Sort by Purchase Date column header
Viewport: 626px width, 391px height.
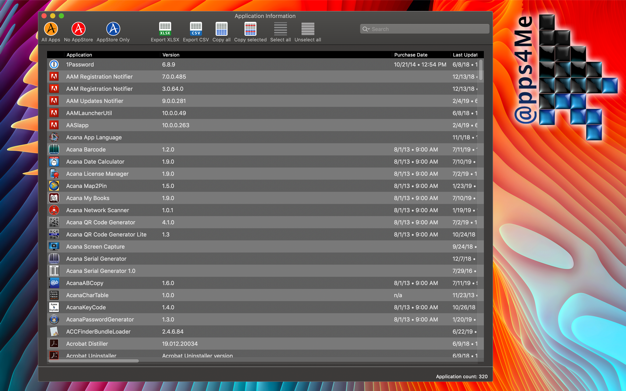[410, 55]
